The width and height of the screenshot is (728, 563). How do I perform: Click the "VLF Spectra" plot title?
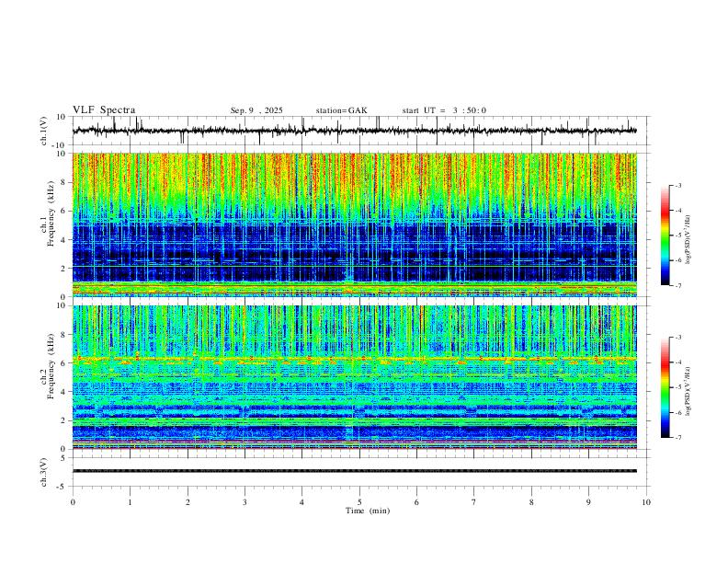(104, 109)
